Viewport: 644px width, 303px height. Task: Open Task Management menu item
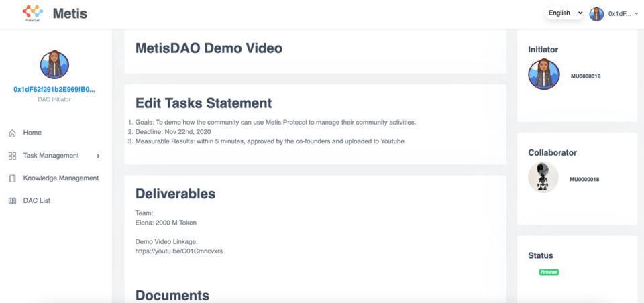pos(51,156)
